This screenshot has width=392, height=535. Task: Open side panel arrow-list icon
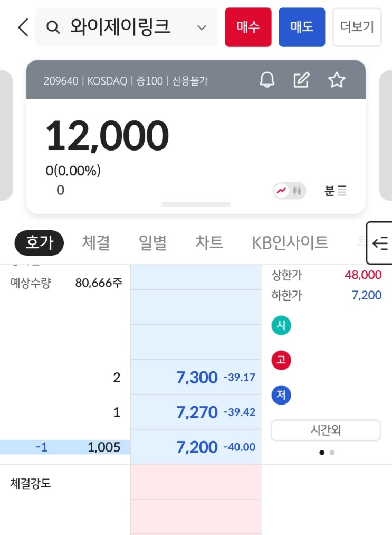(380, 243)
